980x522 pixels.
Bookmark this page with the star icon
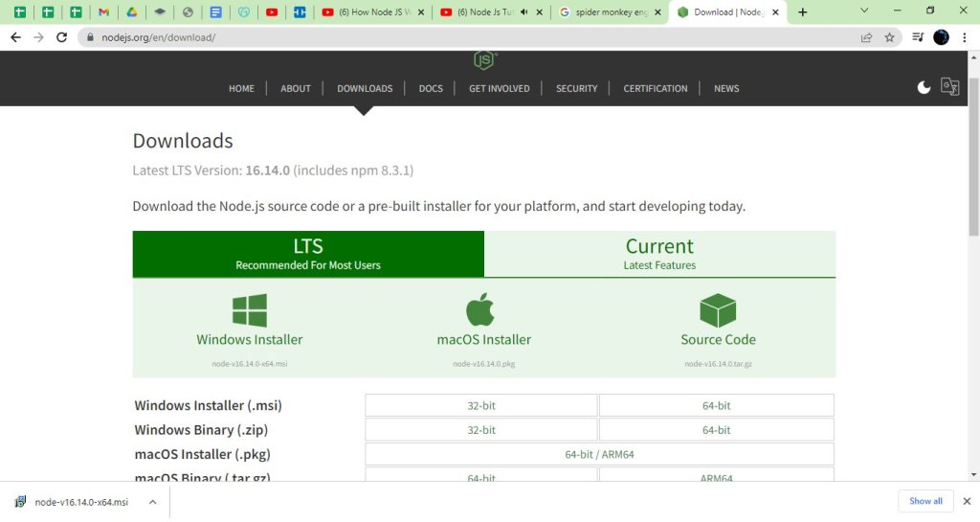click(889, 37)
